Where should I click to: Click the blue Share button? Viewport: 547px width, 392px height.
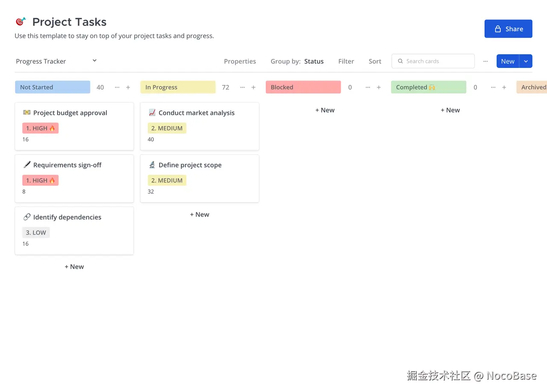(508, 29)
